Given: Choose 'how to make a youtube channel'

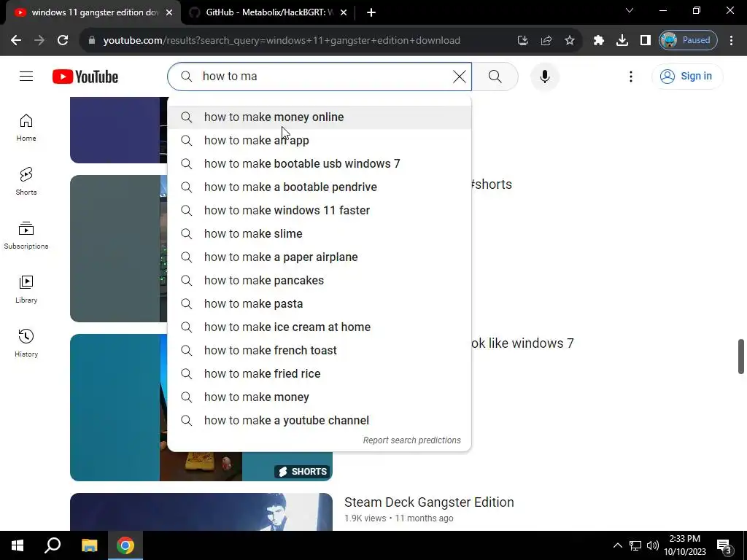Looking at the screenshot, I should pos(320,421).
